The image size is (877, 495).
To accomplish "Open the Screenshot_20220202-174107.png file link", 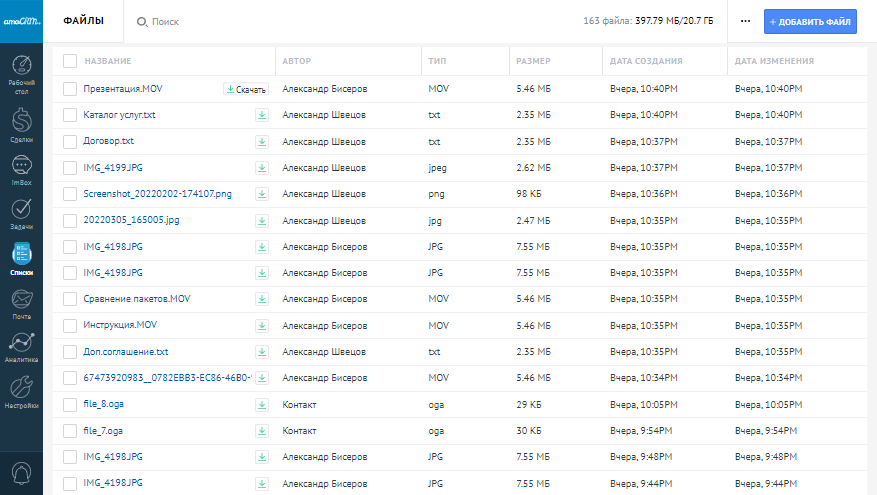I will pyautogui.click(x=157, y=194).
